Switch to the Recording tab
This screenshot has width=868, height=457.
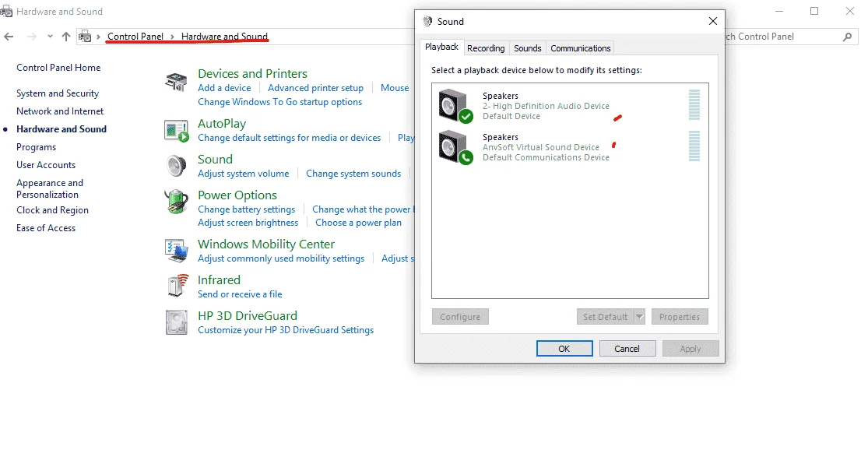(486, 48)
